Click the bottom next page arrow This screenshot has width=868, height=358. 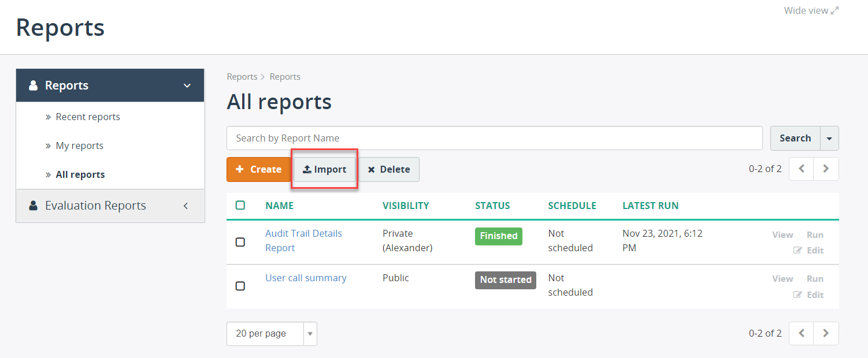coord(826,333)
